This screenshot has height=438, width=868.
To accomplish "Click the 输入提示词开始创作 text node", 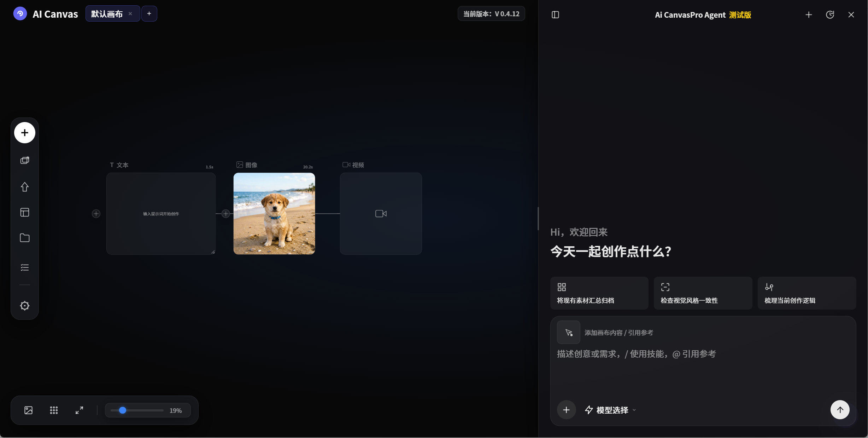I will (161, 214).
